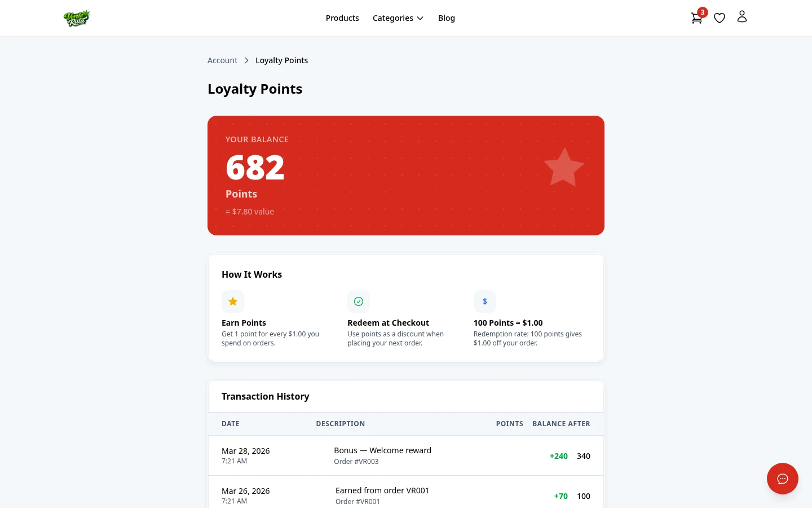Select Products in the navigation bar
This screenshot has width=812, height=508.
(x=342, y=17)
